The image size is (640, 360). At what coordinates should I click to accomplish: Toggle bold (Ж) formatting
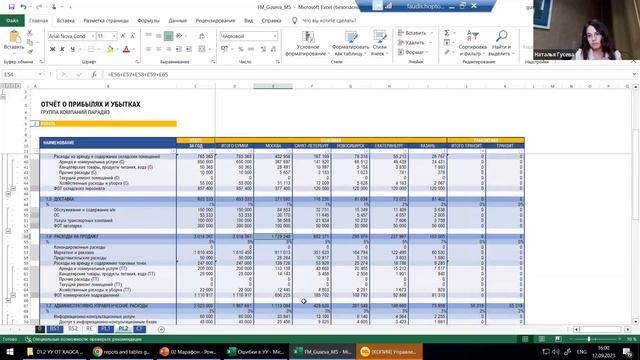coord(52,49)
